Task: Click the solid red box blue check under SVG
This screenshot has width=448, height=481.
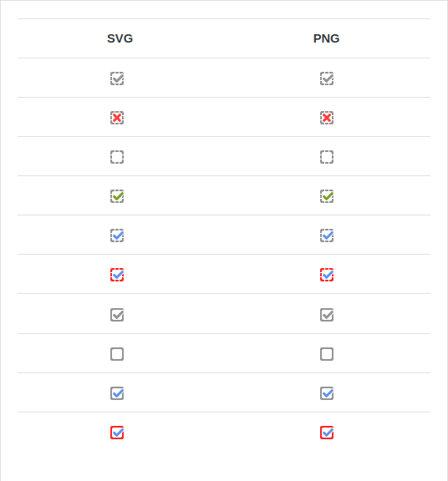Action: click(x=117, y=433)
